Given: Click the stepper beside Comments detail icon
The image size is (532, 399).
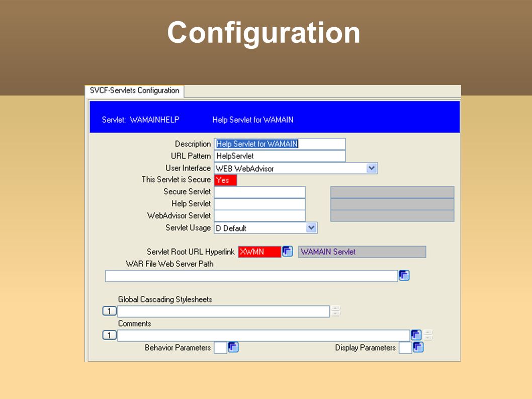Looking at the screenshot, I should coord(428,335).
